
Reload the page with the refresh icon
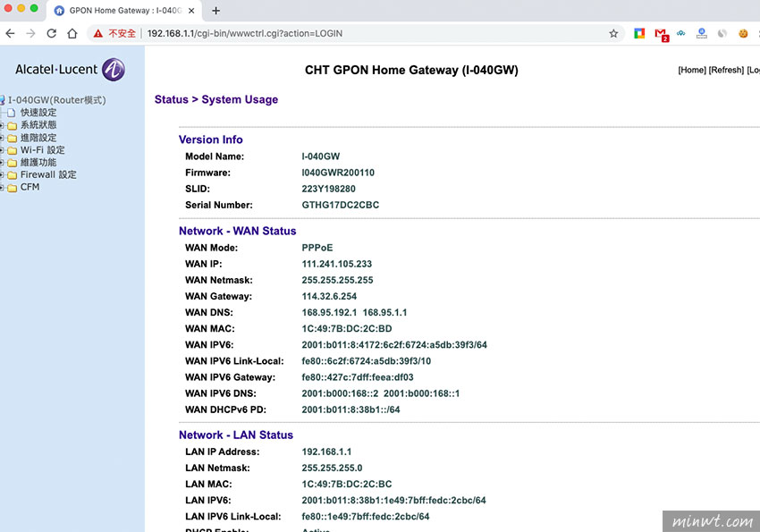(x=51, y=33)
